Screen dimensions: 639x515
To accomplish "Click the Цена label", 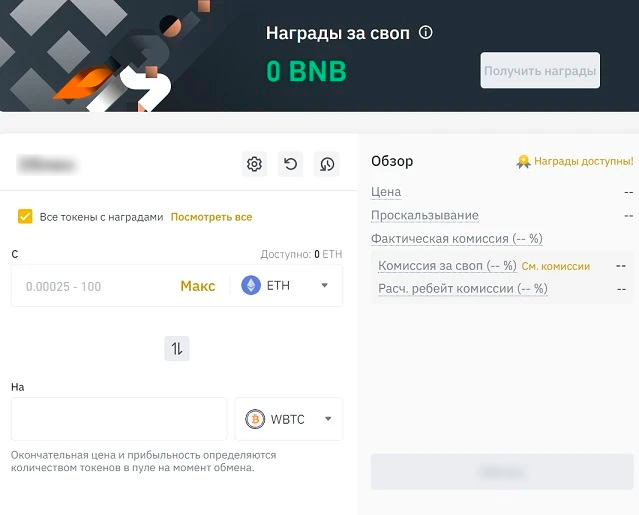I will (386, 191).
